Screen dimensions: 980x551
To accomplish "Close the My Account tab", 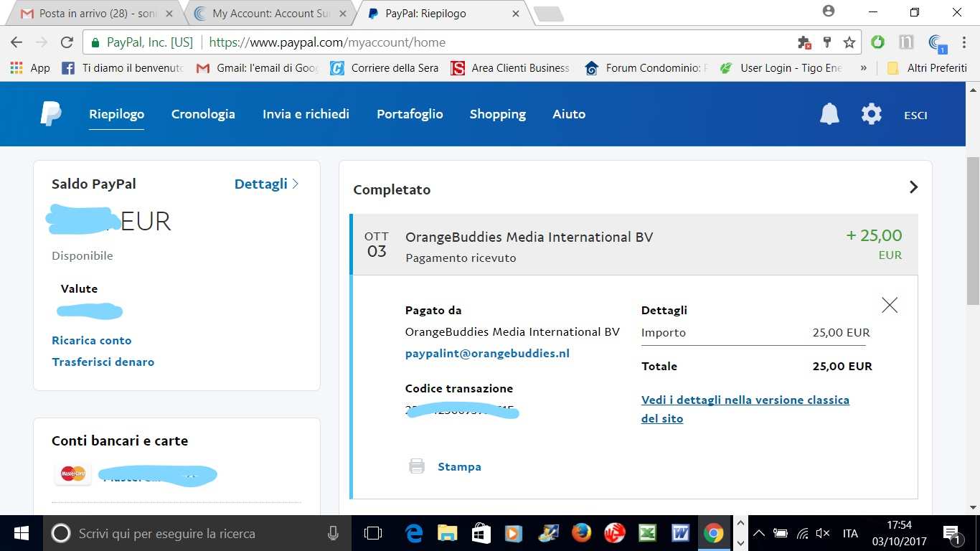I will tap(343, 14).
